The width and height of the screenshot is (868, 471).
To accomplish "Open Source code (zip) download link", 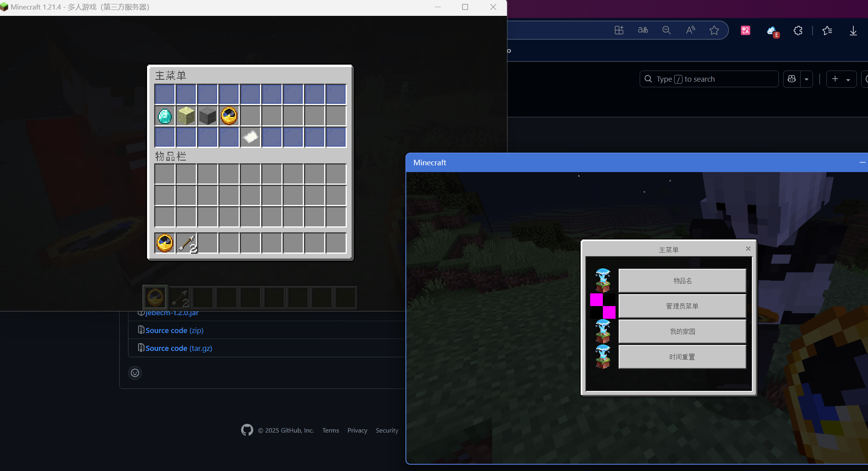I will coord(174,330).
